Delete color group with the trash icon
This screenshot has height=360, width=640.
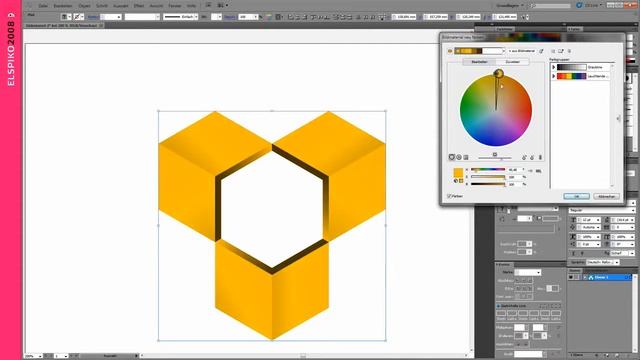[569, 51]
